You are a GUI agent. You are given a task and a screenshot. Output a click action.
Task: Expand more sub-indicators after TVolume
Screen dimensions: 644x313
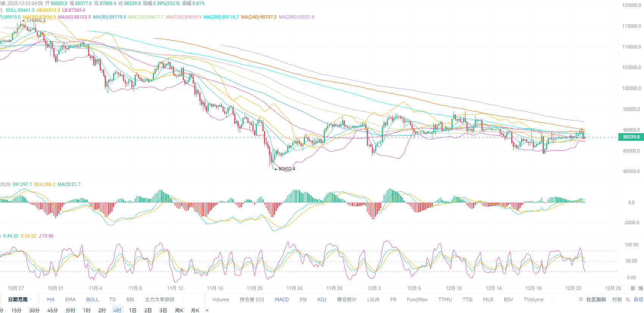point(552,299)
